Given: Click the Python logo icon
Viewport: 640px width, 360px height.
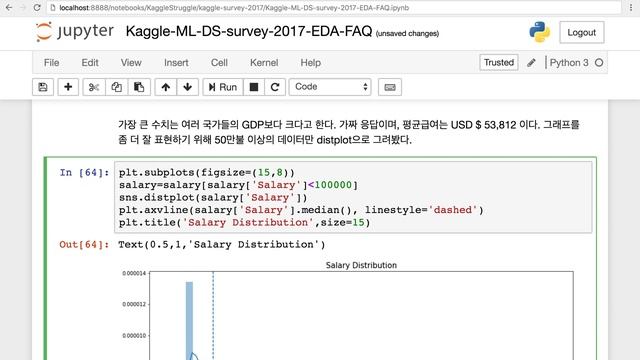Looking at the screenshot, I should click(x=540, y=32).
